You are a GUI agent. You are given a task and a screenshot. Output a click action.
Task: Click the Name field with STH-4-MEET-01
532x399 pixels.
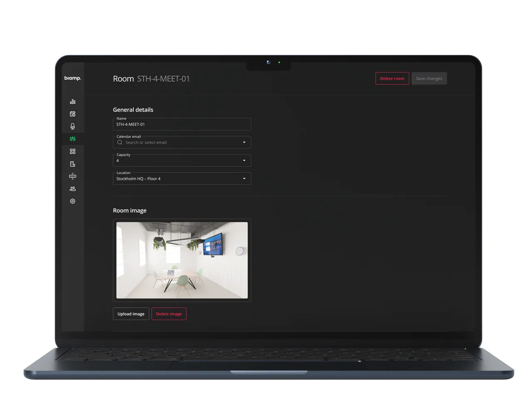coord(182,124)
